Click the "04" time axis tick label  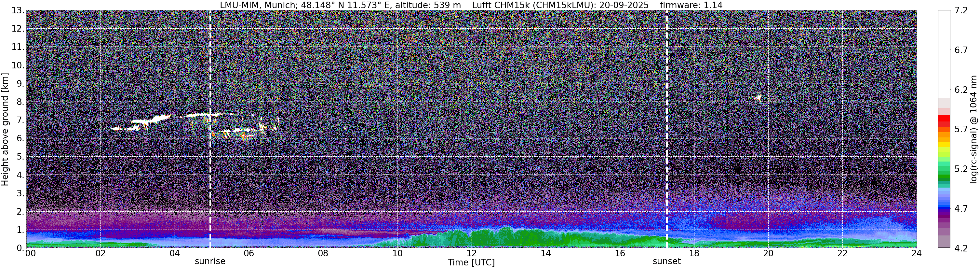click(x=175, y=253)
